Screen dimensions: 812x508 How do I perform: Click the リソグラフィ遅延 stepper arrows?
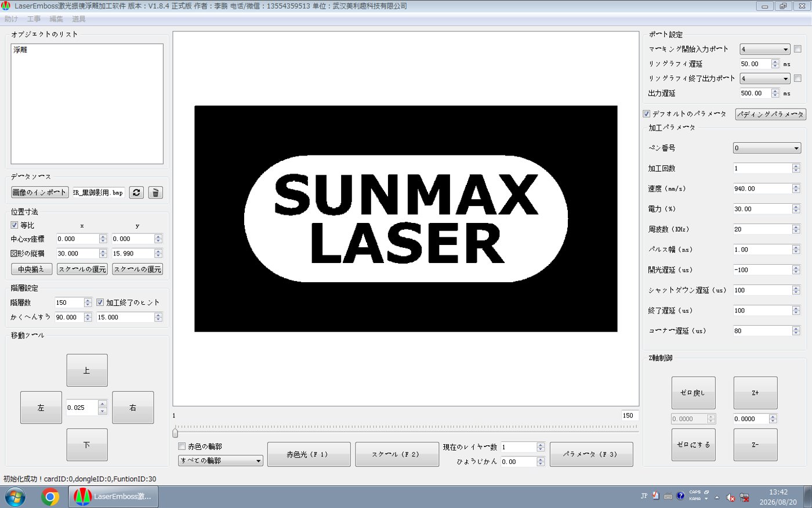coord(775,64)
